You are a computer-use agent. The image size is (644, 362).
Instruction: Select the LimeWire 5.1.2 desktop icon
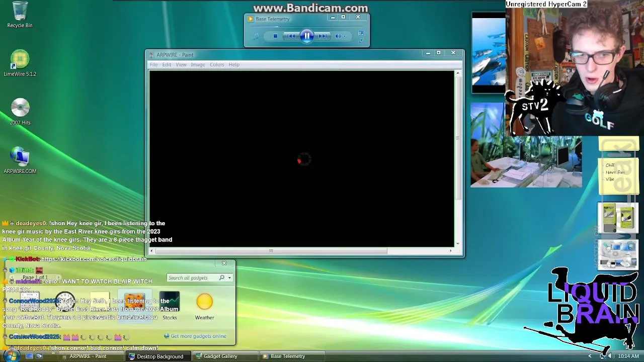20,63
